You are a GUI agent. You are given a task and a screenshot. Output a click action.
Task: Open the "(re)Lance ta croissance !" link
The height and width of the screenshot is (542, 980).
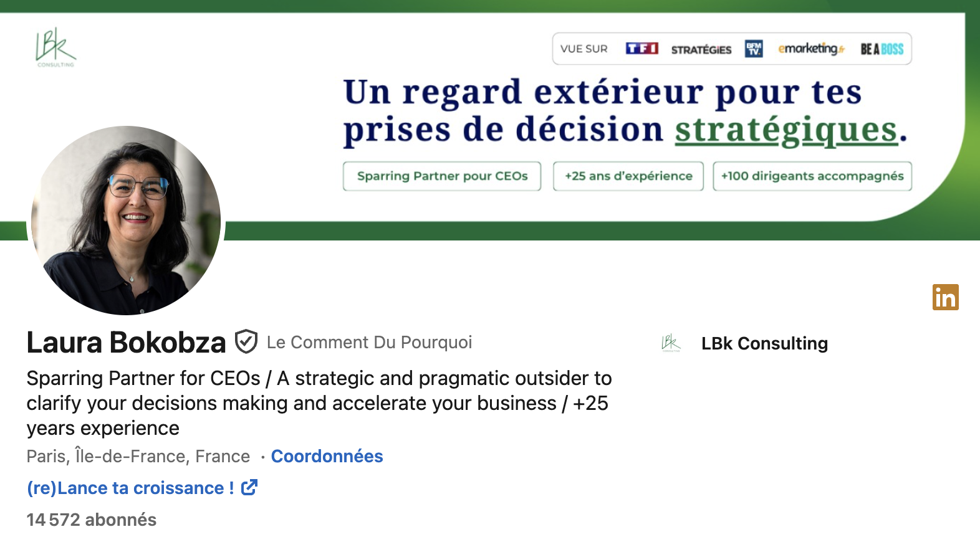point(130,488)
